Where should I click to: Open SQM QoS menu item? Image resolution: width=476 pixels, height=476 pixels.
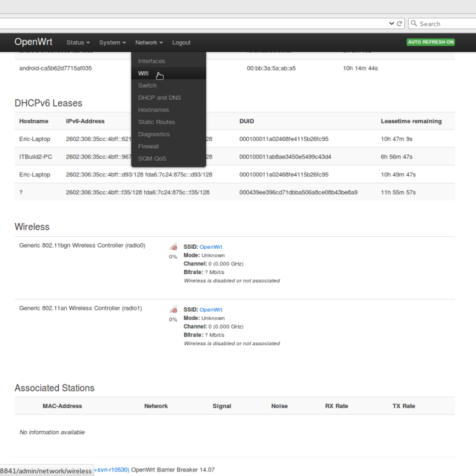152,159
